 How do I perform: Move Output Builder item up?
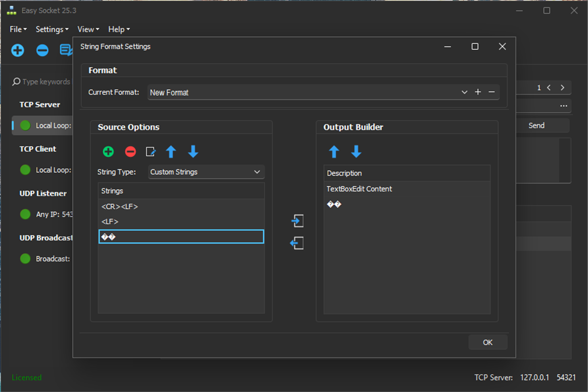334,152
